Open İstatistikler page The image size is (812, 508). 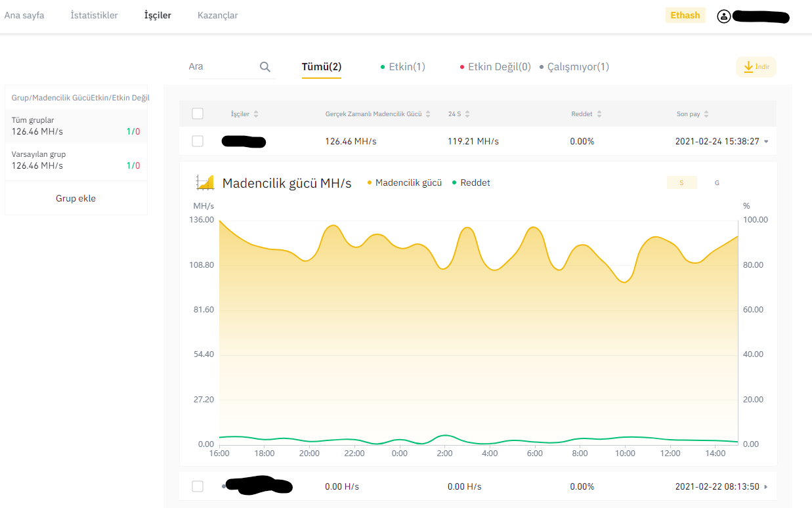coord(95,15)
